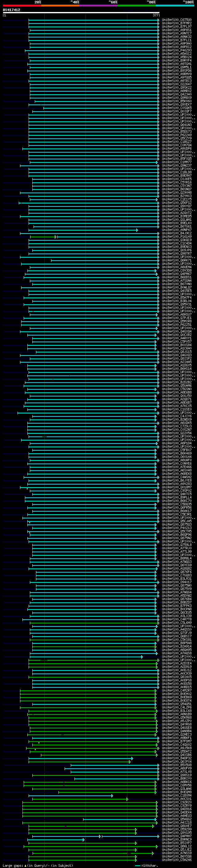Click the red 20% identity legend segment
This screenshot has height=868, width=197.
[22, 6]
